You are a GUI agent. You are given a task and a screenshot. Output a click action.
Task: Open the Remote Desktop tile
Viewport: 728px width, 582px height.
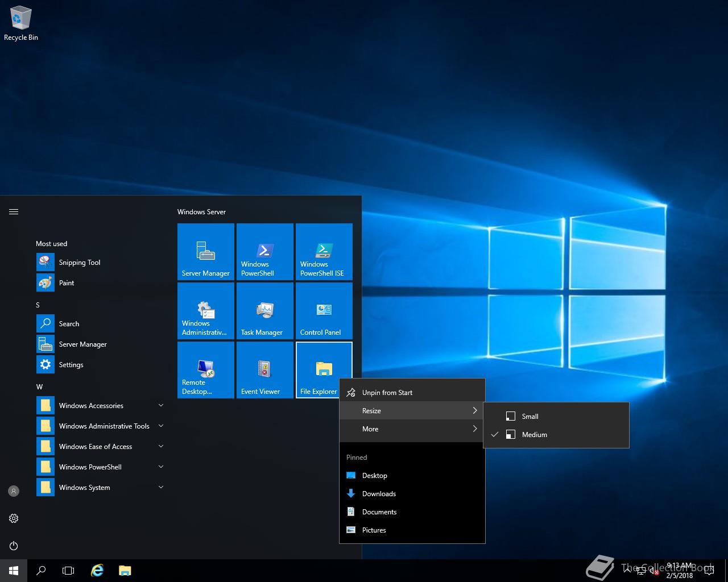point(206,370)
